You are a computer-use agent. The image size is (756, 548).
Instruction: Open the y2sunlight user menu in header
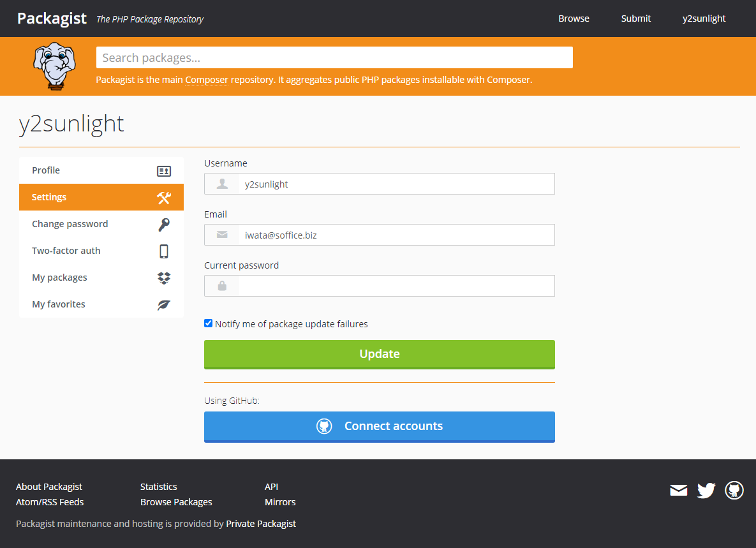pos(704,19)
